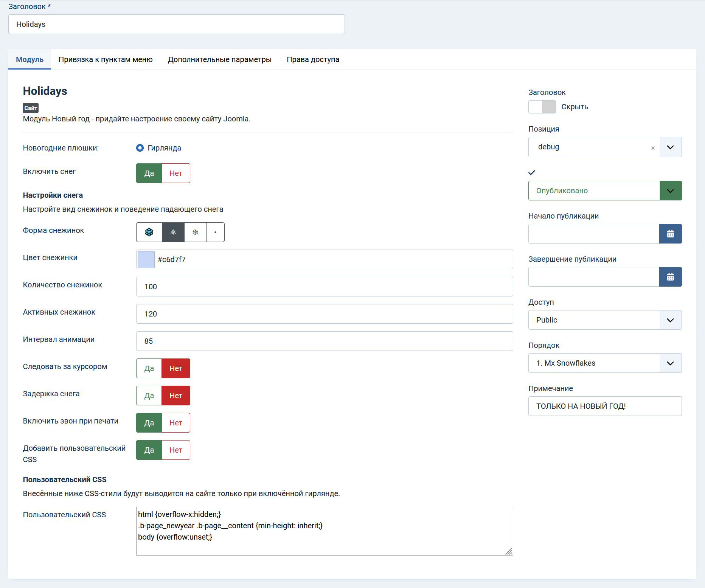Open Дополнительные параметры tab

click(220, 59)
